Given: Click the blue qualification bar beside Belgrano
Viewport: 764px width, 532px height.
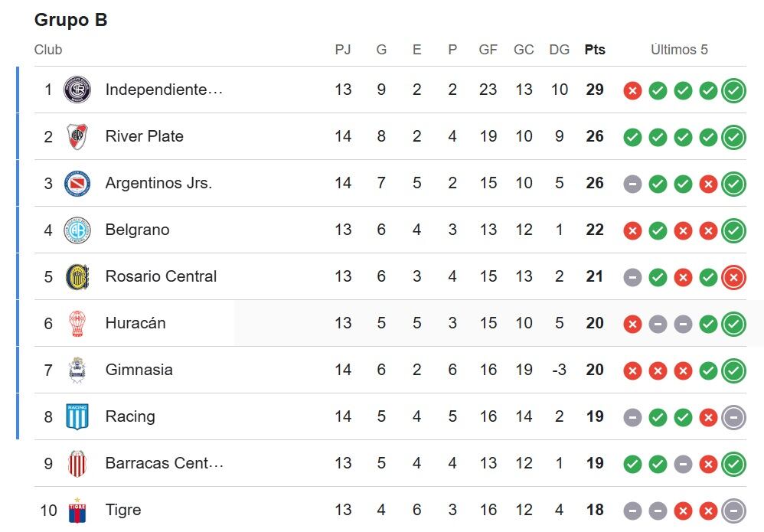Looking at the screenshot, I should click(x=17, y=230).
